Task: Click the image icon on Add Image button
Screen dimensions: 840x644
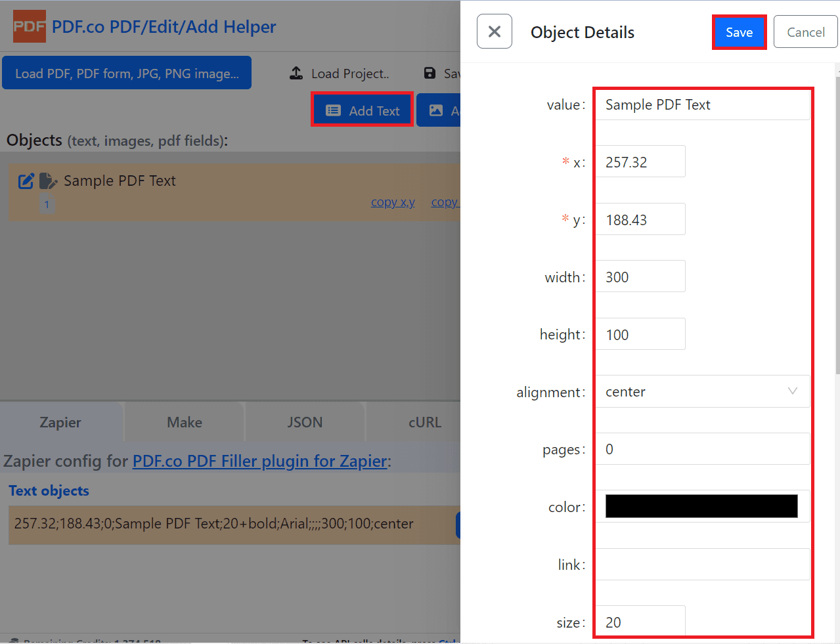Action: click(x=436, y=110)
